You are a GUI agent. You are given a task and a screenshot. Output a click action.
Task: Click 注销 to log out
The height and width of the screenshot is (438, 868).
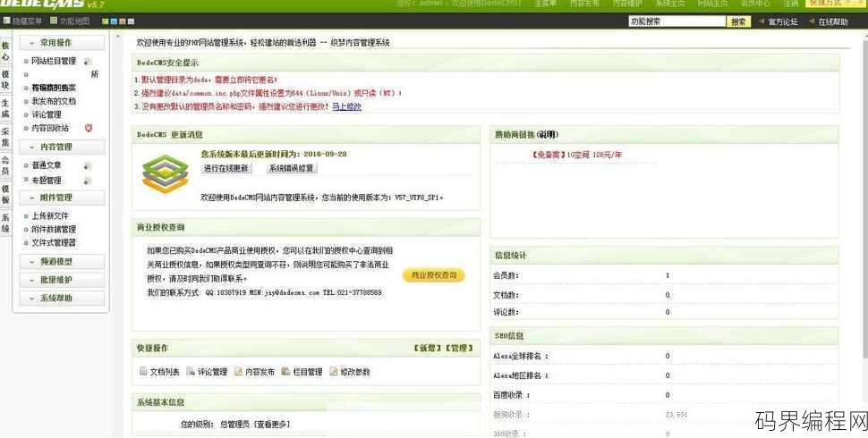coord(791,4)
